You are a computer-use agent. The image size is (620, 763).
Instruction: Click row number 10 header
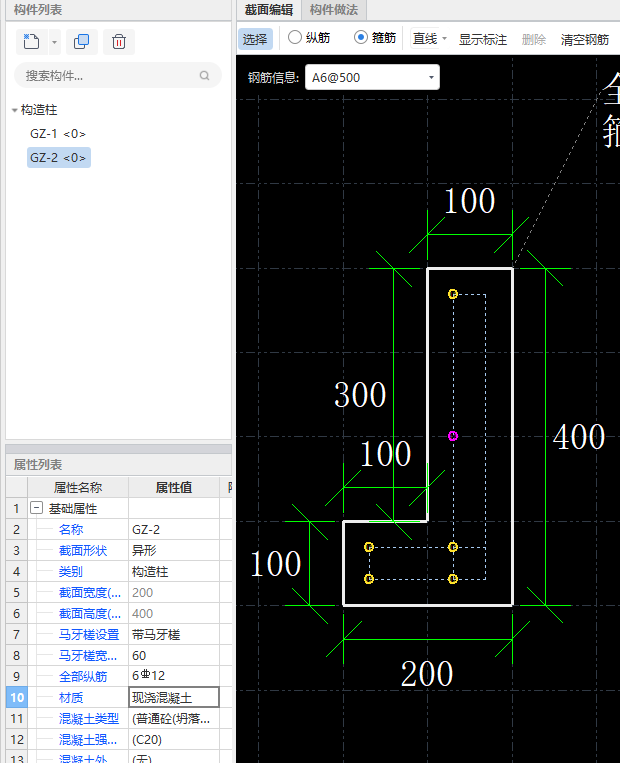click(17, 697)
